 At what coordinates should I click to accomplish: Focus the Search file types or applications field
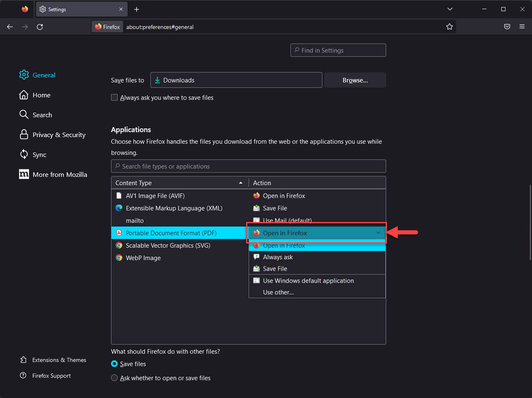tap(249, 166)
